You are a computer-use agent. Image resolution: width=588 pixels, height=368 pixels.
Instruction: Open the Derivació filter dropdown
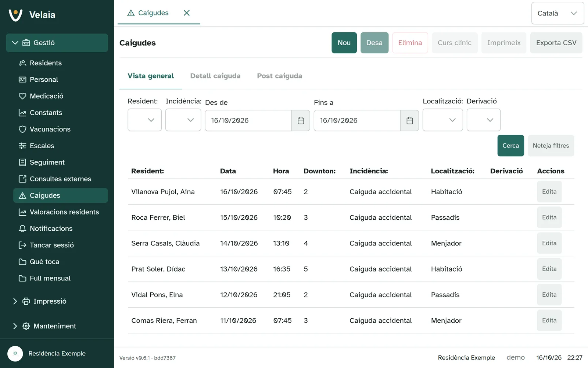pyautogui.click(x=484, y=120)
